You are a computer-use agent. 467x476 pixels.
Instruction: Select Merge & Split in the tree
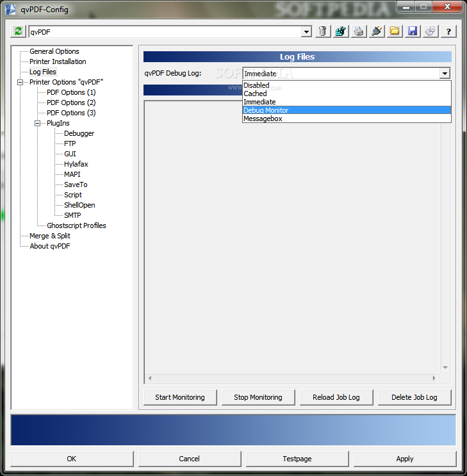pos(50,236)
